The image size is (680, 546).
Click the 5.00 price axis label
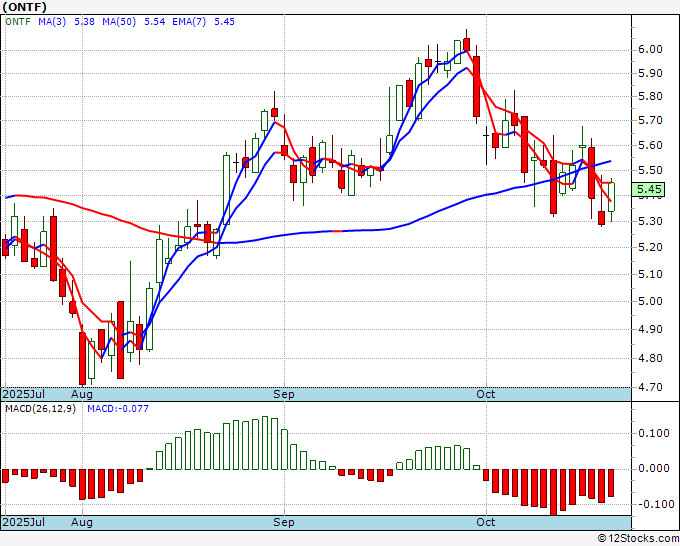click(650, 301)
